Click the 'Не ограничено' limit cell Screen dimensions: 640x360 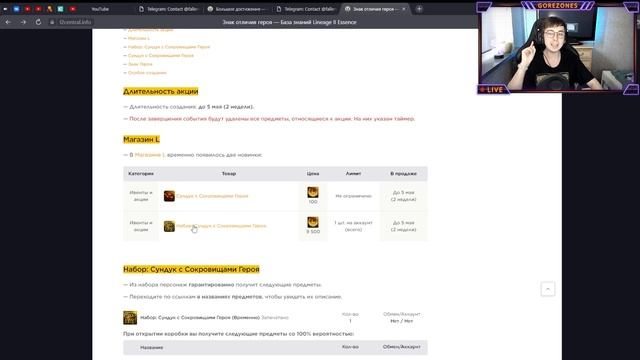353,196
